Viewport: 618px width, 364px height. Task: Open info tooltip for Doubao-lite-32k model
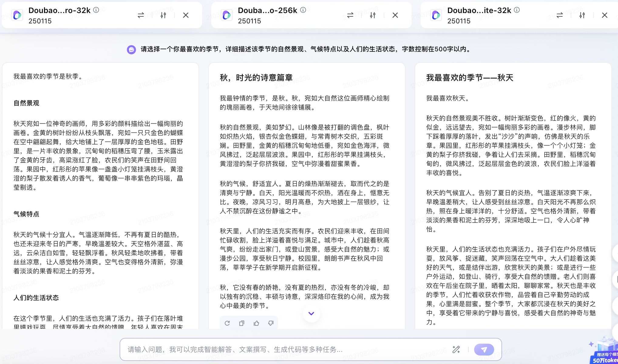click(x=517, y=10)
